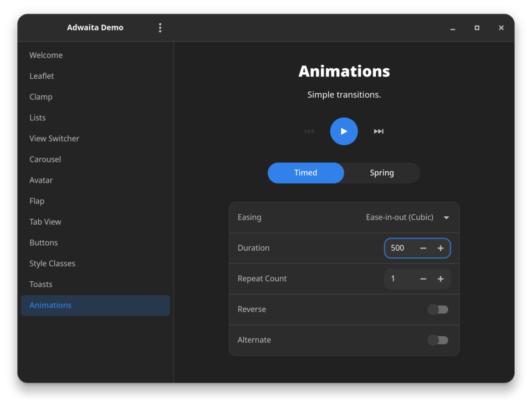
Task: Increase Repeat Count with plus icon
Action: 441,279
